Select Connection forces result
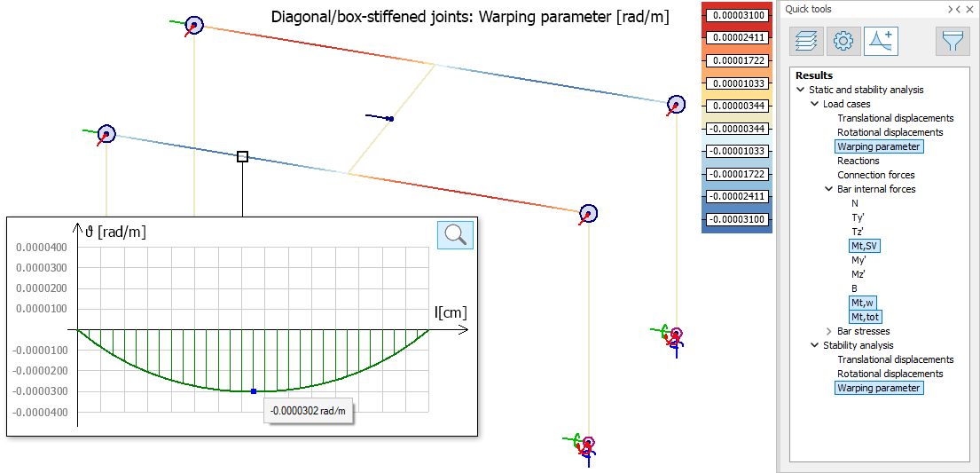This screenshot has width=980, height=473. (875, 175)
